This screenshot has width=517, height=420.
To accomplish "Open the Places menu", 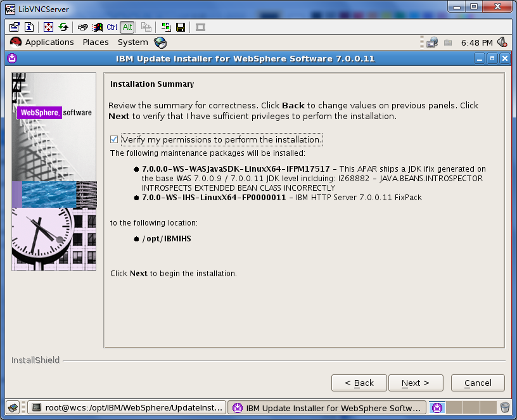I will tap(96, 42).
